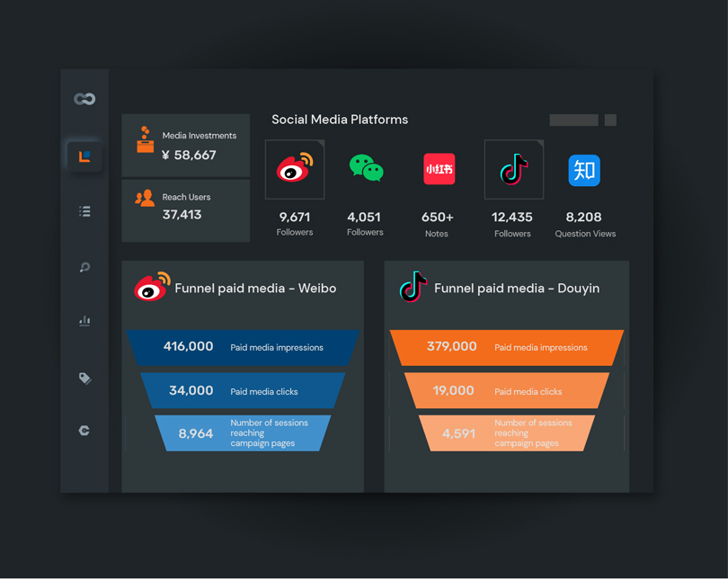Image resolution: width=728 pixels, height=579 pixels.
Task: Click the Reach Users people icon
Action: tap(145, 198)
